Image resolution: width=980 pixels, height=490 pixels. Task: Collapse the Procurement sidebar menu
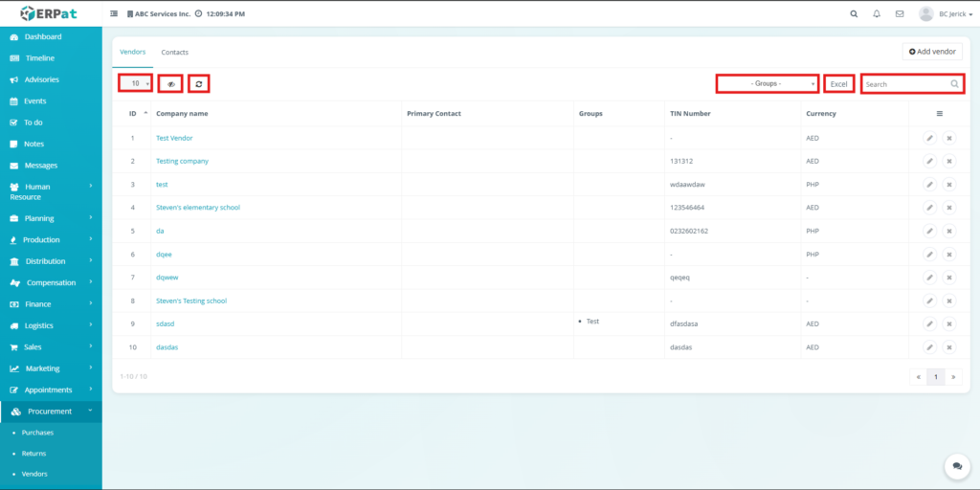(52, 412)
